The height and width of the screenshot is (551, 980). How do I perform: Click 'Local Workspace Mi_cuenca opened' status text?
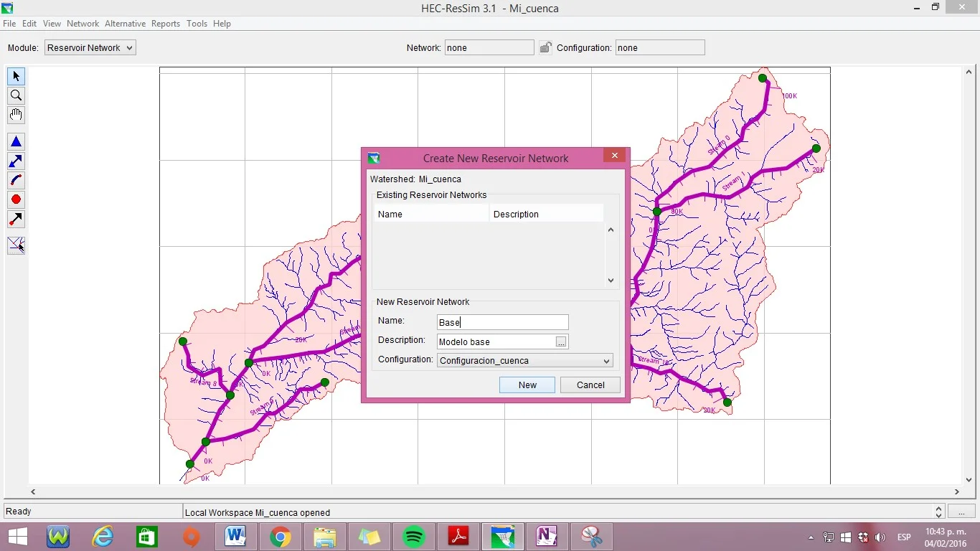pyautogui.click(x=258, y=512)
